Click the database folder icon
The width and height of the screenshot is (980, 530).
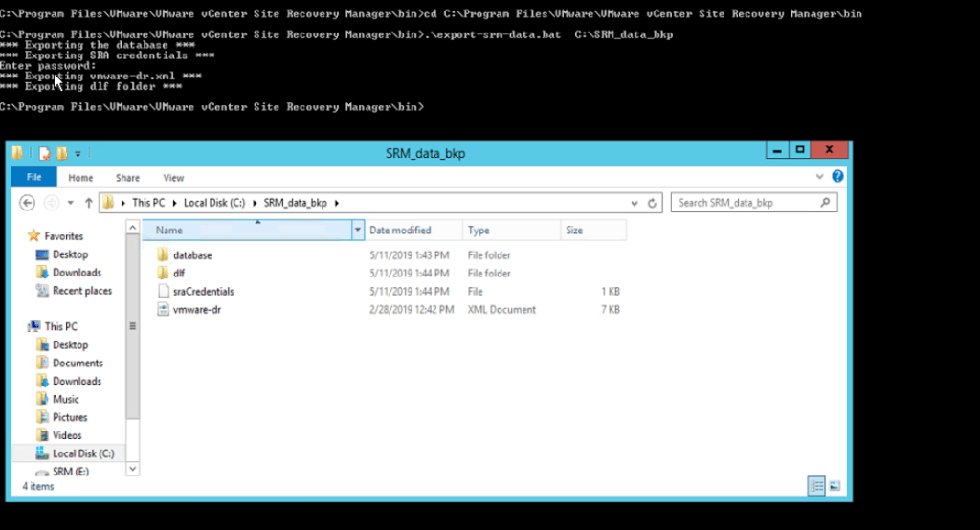[163, 254]
